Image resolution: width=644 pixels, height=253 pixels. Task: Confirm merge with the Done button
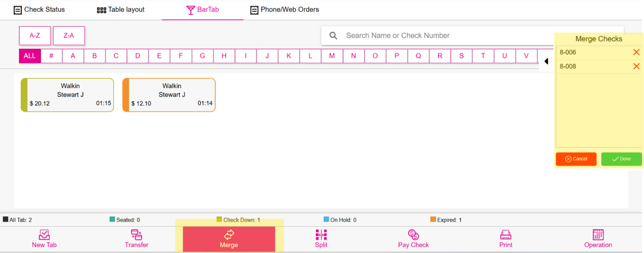tap(621, 159)
